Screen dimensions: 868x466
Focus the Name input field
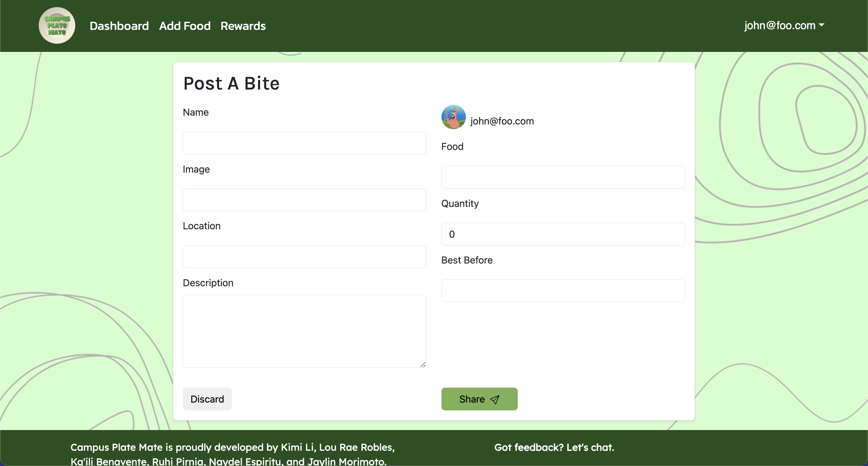[x=304, y=143]
